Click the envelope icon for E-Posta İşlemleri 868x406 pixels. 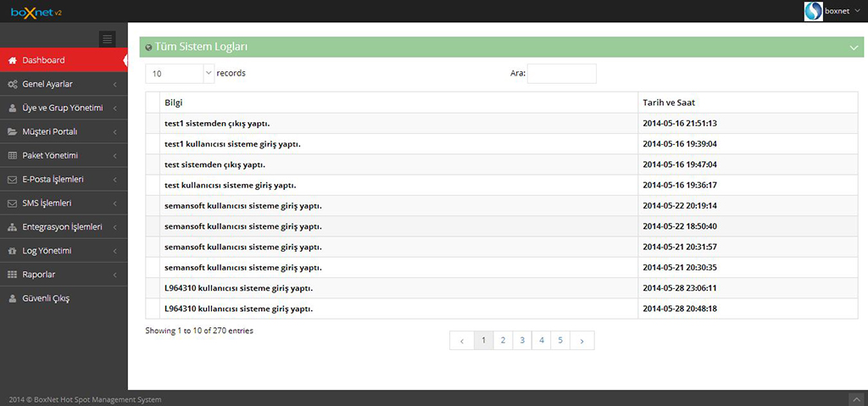pyautogui.click(x=12, y=180)
